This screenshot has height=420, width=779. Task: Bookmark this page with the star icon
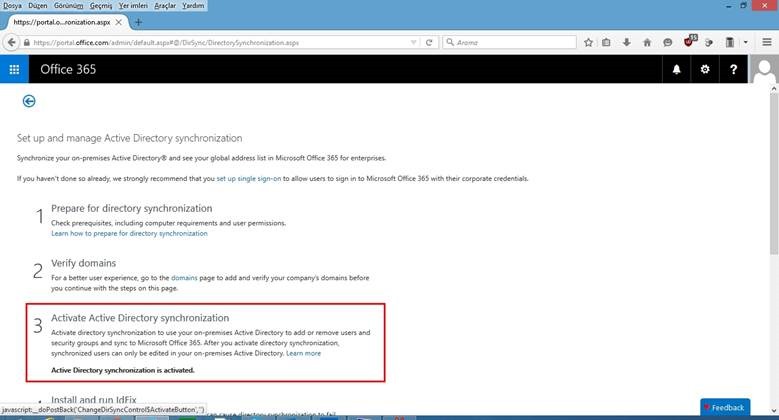pos(588,43)
